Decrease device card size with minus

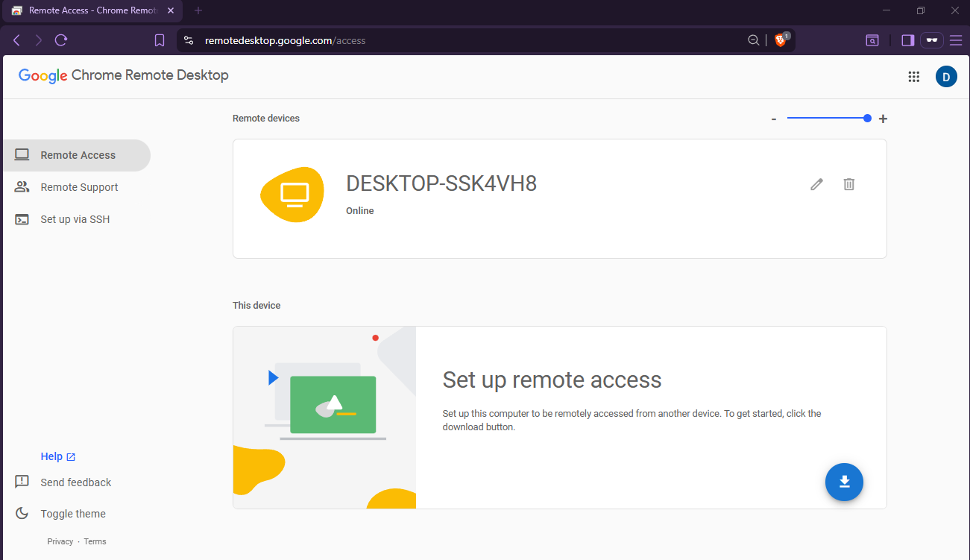774,119
